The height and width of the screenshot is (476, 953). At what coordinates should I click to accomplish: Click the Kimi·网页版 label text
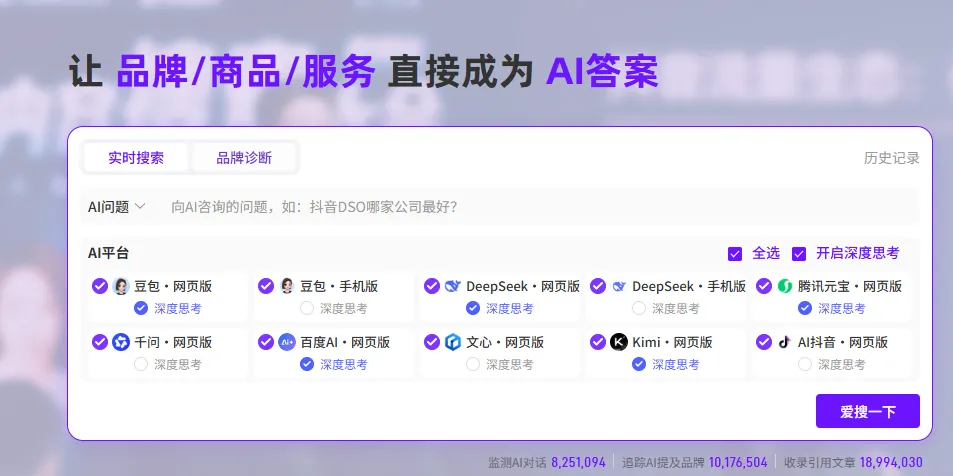672,342
